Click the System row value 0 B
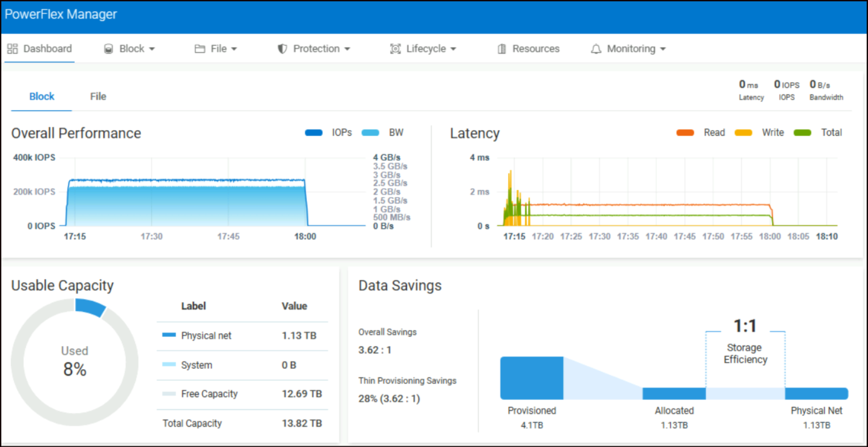Viewport: 868px width, 447px height. pyautogui.click(x=289, y=365)
